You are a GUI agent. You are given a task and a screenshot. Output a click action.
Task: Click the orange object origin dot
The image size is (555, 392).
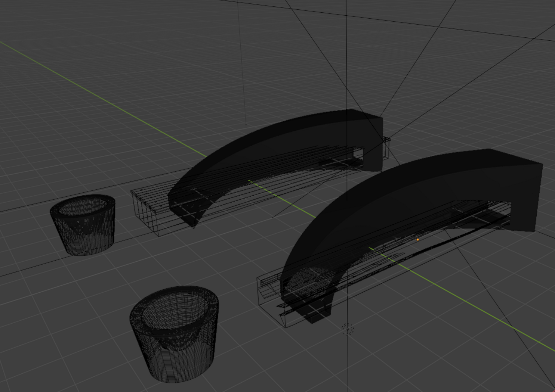417,240
